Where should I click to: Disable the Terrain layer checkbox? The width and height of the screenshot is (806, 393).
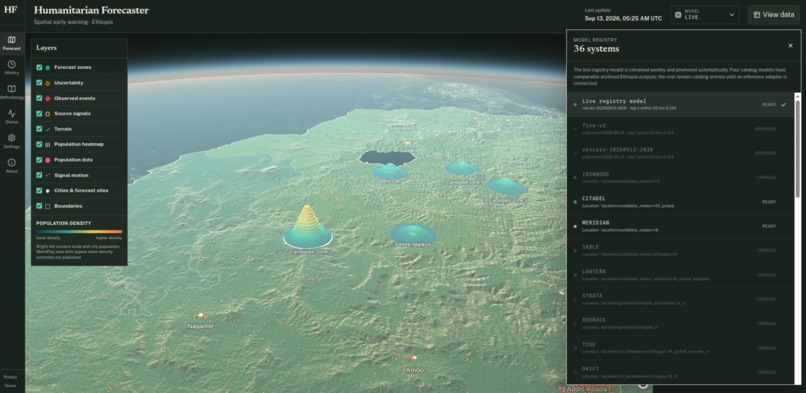(x=39, y=129)
